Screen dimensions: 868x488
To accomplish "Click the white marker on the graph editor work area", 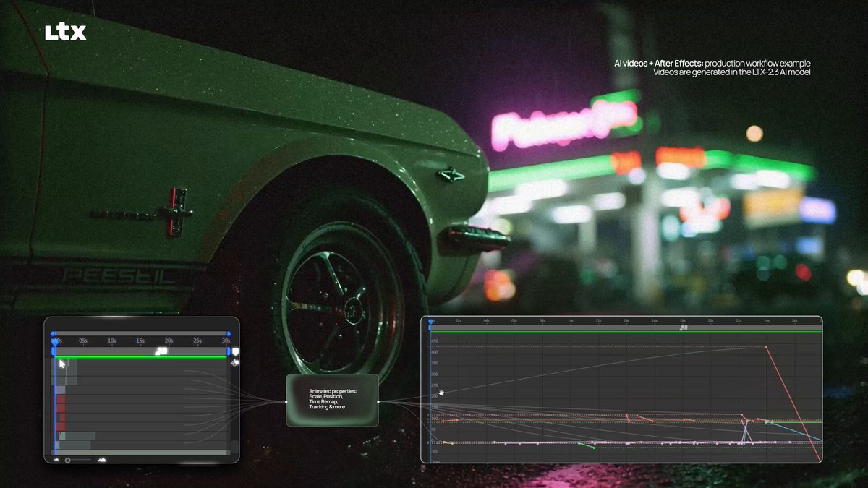I will [x=684, y=328].
